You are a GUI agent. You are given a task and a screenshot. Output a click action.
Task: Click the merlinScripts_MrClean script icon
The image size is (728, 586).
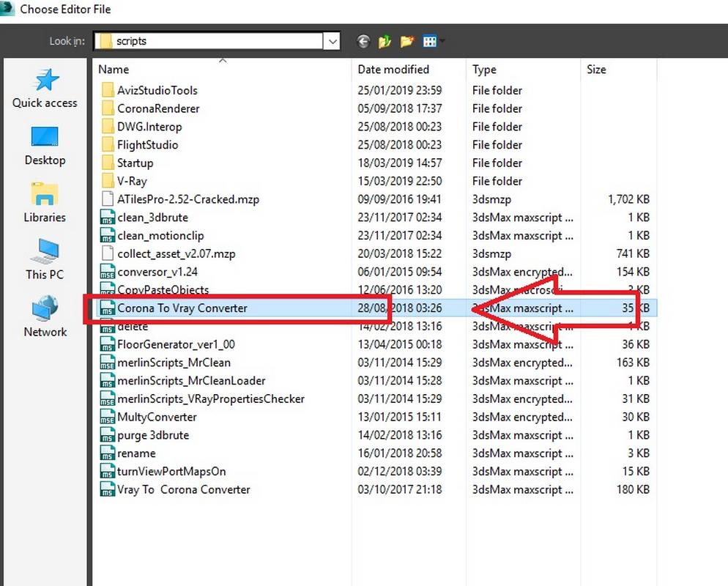coord(108,362)
